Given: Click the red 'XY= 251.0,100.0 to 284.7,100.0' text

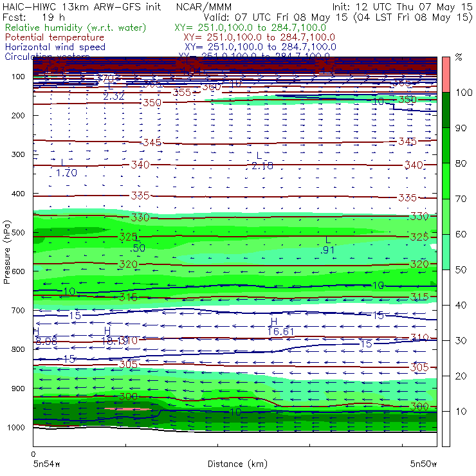Looking at the screenshot, I should coord(259,37).
